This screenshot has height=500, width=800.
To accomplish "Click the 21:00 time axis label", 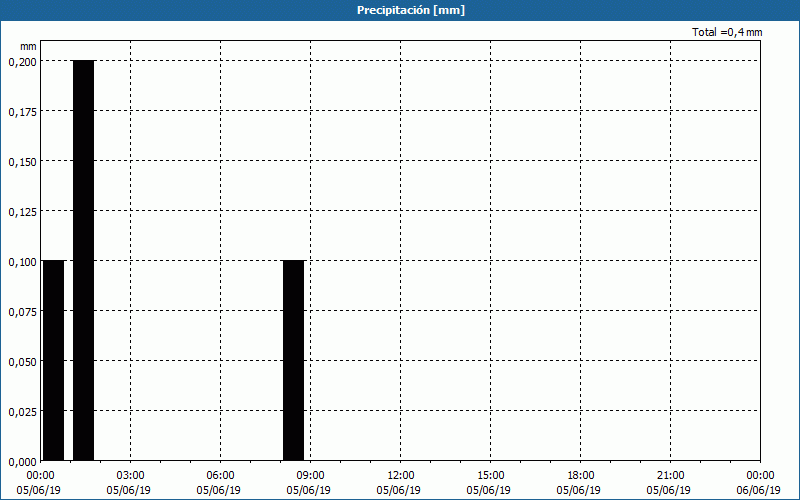I will [x=670, y=476].
